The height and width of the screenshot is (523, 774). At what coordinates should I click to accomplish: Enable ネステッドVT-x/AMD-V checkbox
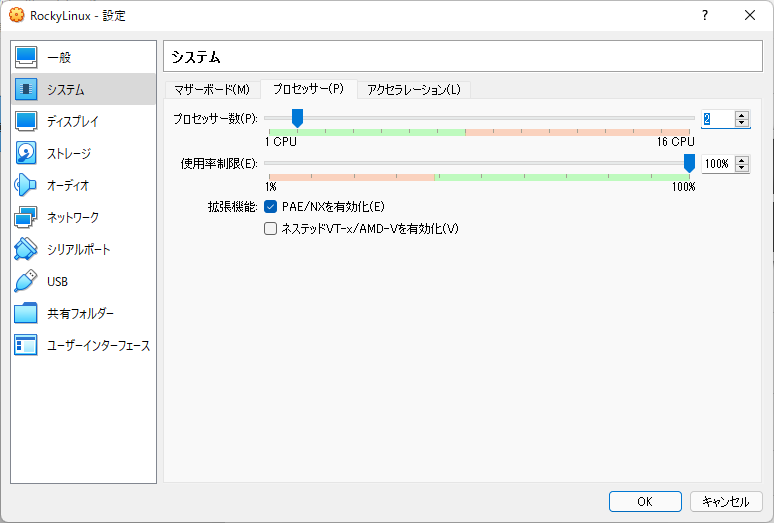coord(270,229)
